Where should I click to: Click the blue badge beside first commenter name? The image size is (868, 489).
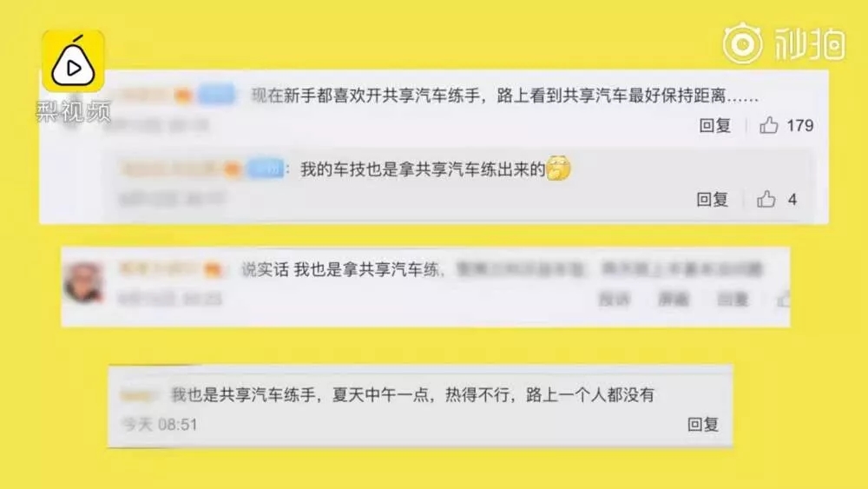tap(216, 95)
